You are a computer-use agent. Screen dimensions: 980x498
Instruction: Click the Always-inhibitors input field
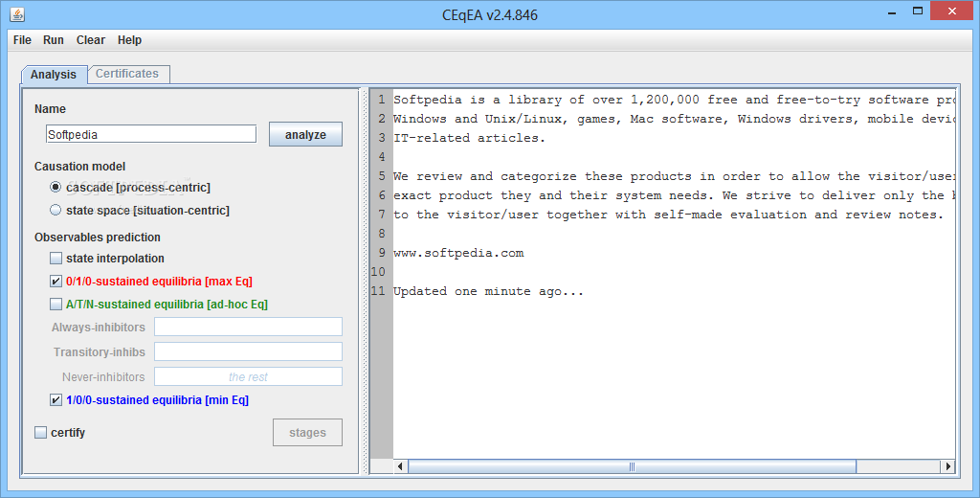(248, 327)
